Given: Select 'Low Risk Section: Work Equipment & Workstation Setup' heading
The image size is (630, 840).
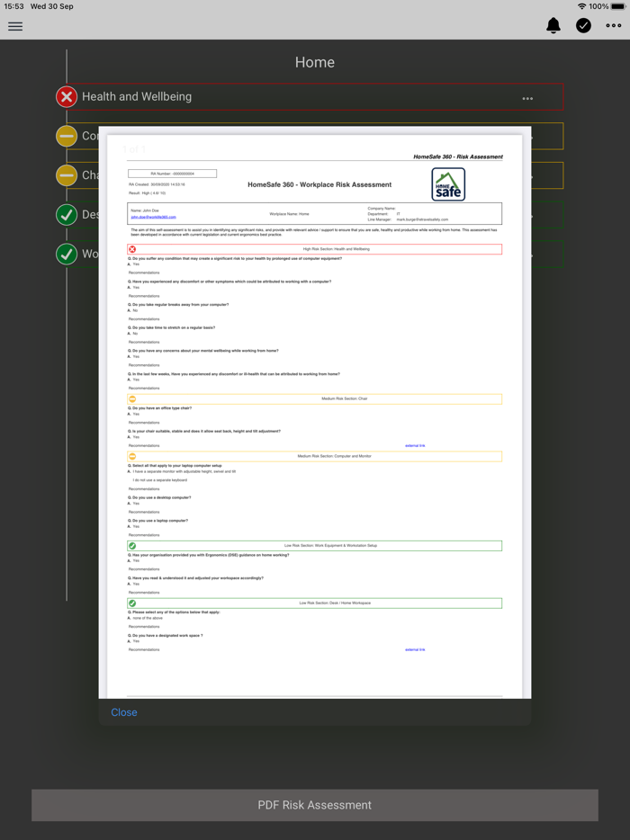Looking at the screenshot, I should (x=331, y=546).
